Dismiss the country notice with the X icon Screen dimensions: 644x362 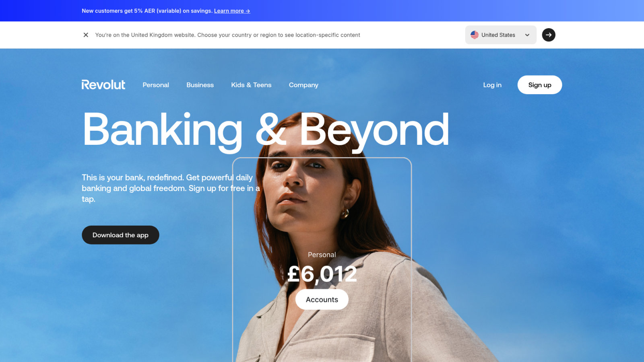(x=86, y=35)
